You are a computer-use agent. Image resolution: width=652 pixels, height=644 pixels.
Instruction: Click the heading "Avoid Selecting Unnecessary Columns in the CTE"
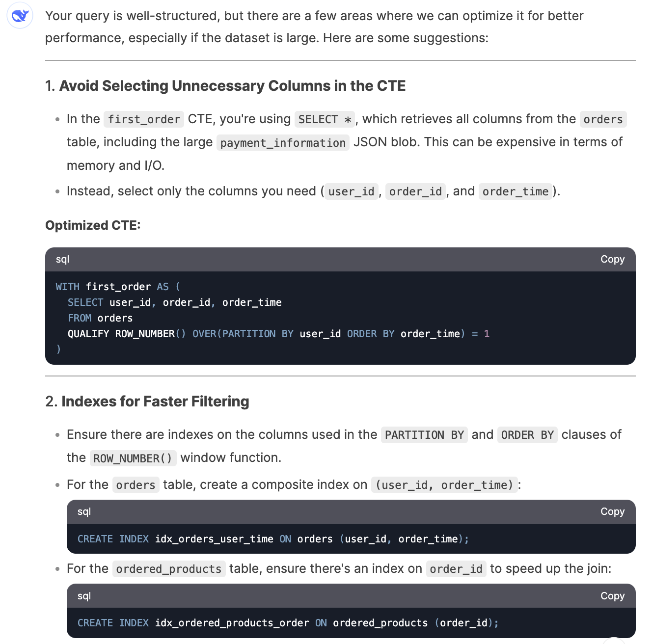(232, 86)
